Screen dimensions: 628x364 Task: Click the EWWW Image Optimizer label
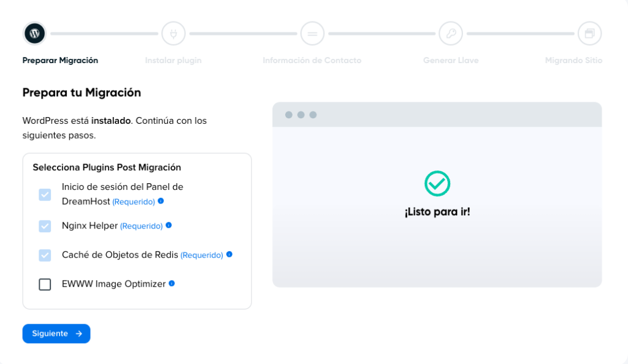click(113, 284)
